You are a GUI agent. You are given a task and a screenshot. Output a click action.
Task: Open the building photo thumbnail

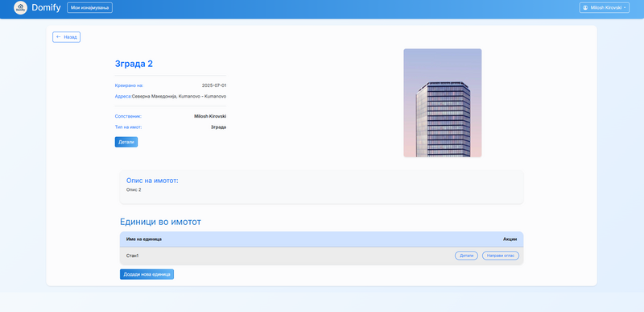(x=442, y=102)
